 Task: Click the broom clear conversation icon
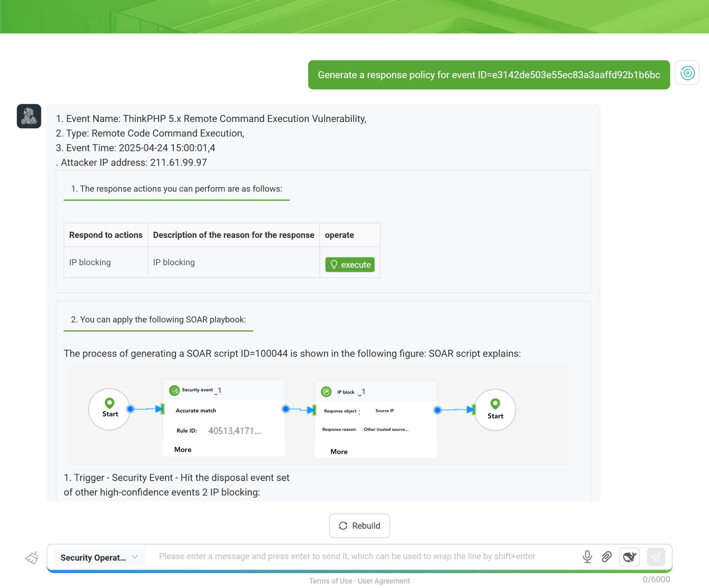pyautogui.click(x=32, y=558)
